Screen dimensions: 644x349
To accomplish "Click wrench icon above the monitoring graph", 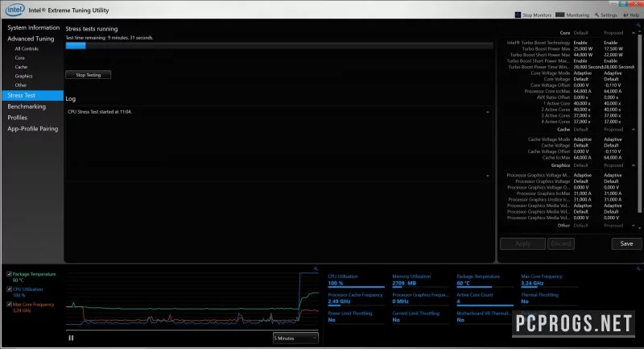I will coord(316,268).
